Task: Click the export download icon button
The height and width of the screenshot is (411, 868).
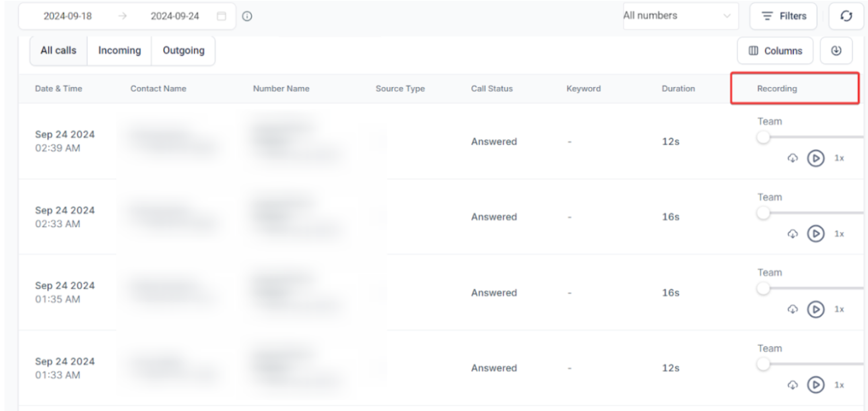Action: click(x=836, y=51)
